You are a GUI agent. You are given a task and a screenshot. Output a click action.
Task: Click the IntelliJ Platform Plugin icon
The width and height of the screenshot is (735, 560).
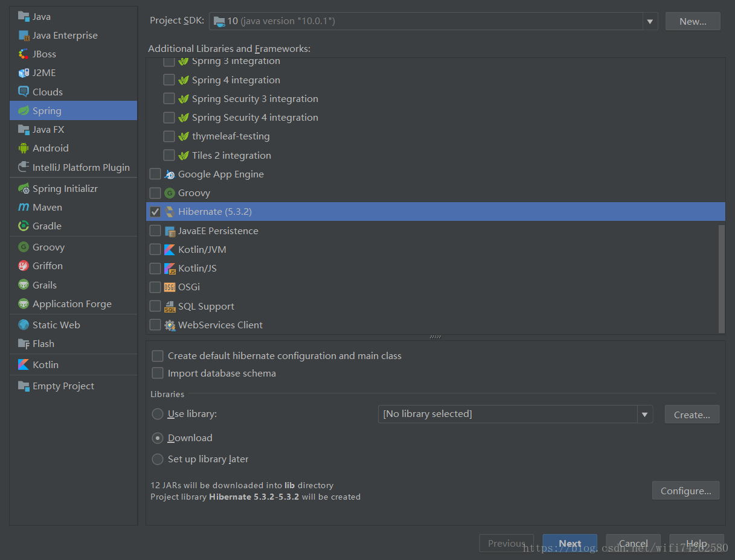24,167
